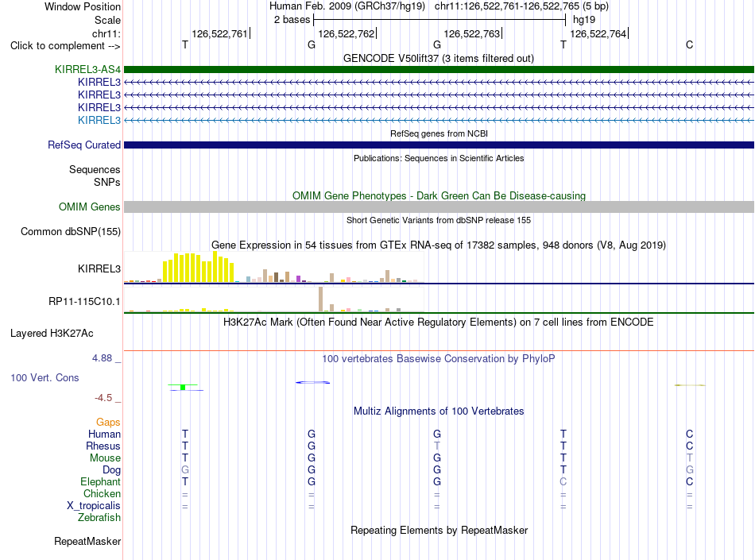Open GTEx Gene Expression track title
The height and width of the screenshot is (560, 755).
438,245
